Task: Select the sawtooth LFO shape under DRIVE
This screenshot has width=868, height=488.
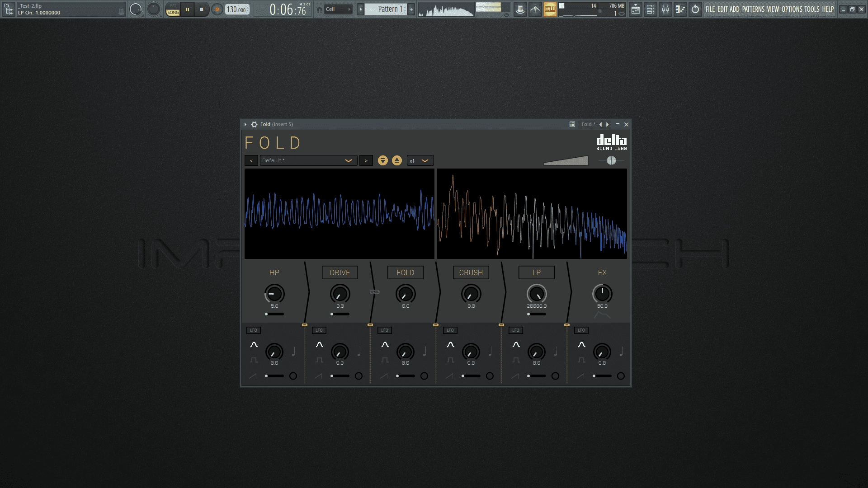Action: [318, 376]
